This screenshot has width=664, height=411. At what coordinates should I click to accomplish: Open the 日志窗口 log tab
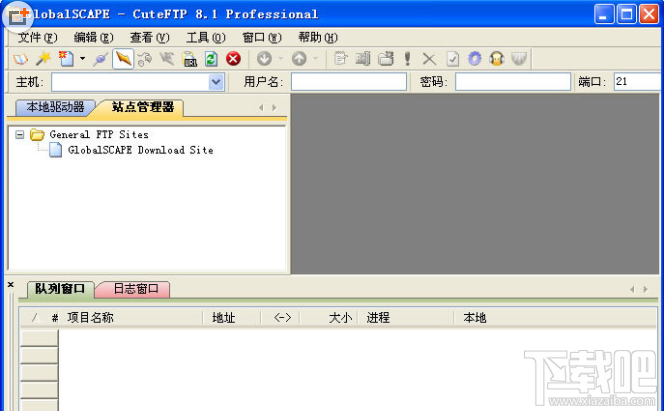coord(136,289)
